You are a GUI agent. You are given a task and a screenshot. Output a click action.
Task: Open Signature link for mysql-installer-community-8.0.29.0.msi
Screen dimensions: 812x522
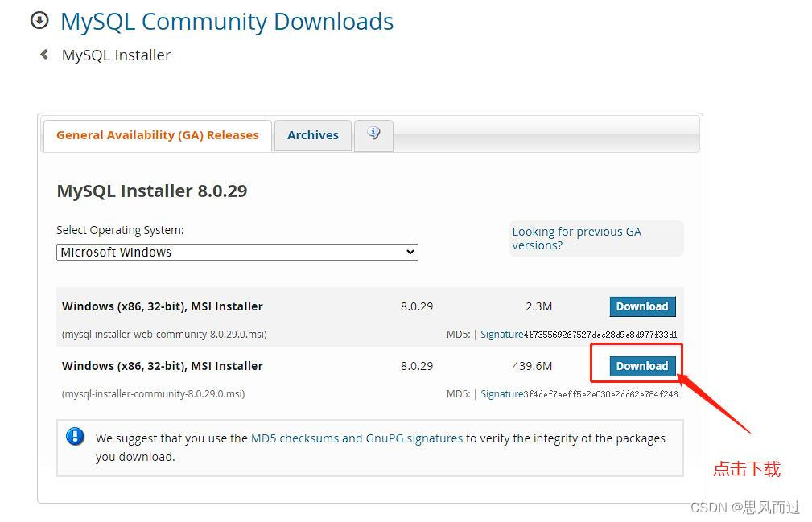coord(502,393)
